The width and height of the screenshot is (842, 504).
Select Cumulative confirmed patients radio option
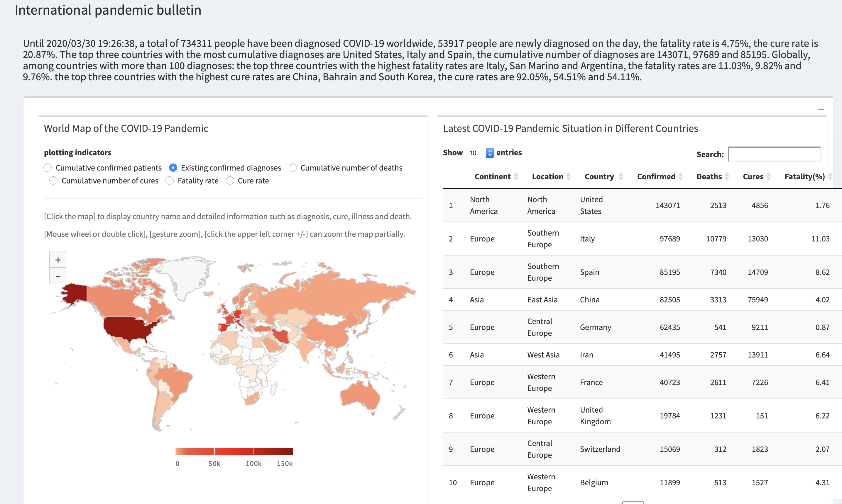coord(48,168)
